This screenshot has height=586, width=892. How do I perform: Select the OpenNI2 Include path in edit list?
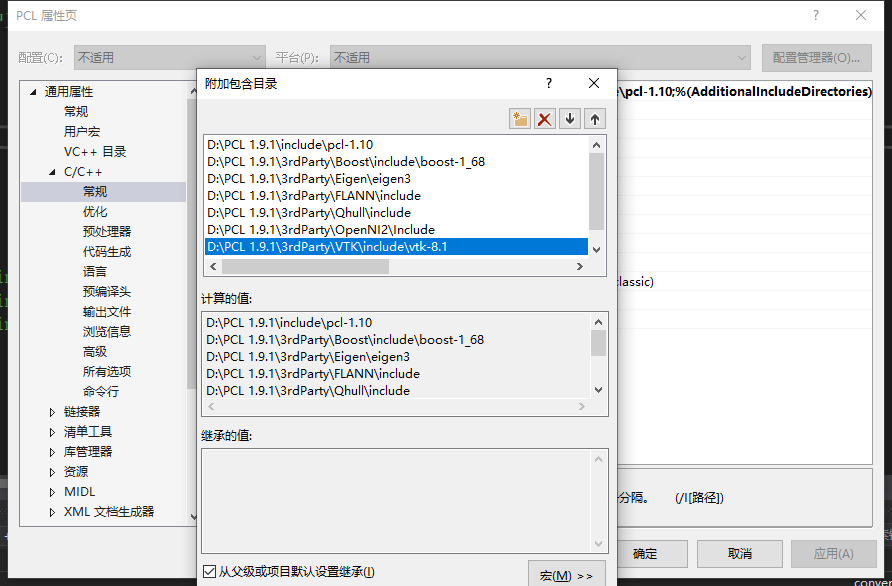coord(396,230)
